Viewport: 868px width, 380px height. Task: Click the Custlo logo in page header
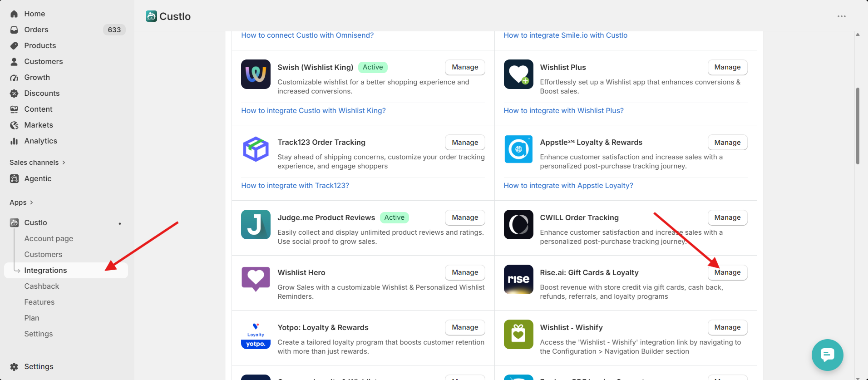[151, 16]
